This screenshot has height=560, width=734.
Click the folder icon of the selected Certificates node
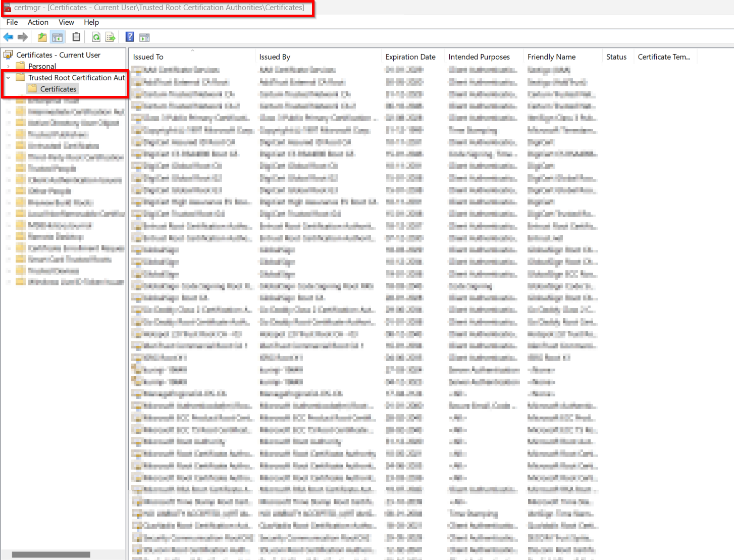pos(32,88)
